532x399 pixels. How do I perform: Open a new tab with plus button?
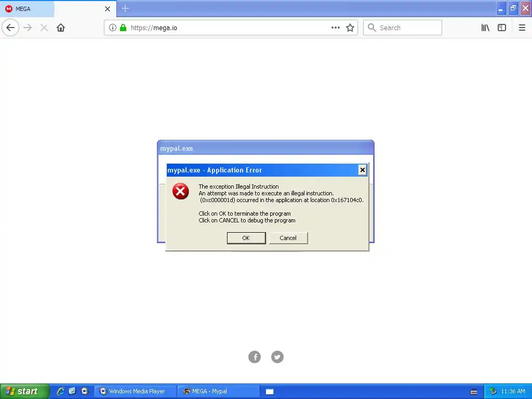point(125,8)
